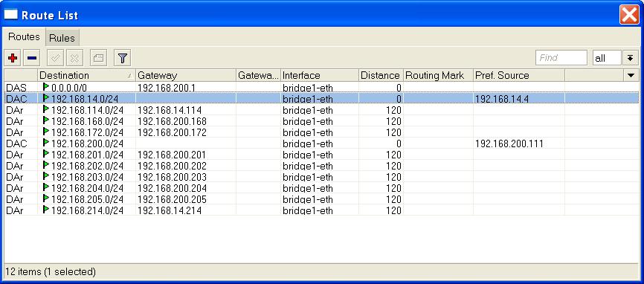
Task: Click the green flag of 192.168.114.0/24 route
Action: pyautogui.click(x=46, y=109)
